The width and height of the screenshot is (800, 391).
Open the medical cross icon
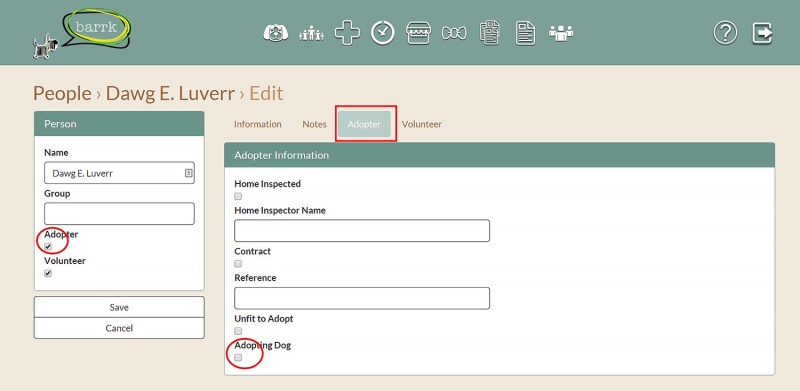(x=347, y=34)
